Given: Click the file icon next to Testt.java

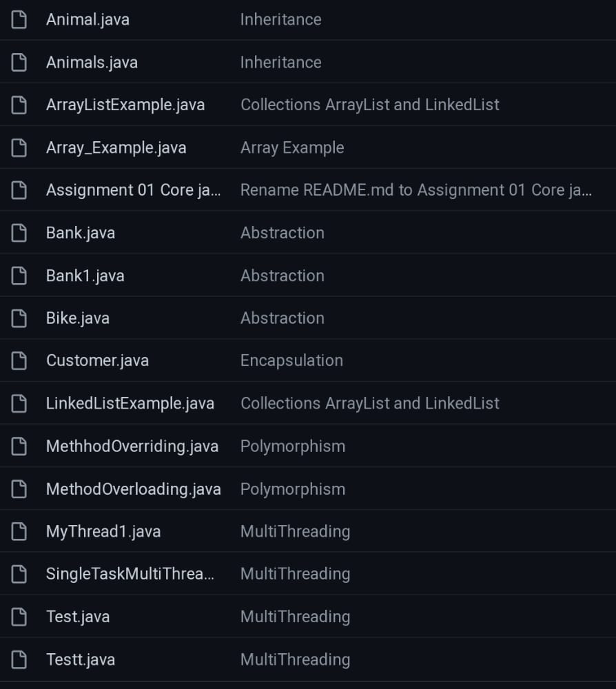Looking at the screenshot, I should click(x=19, y=659).
